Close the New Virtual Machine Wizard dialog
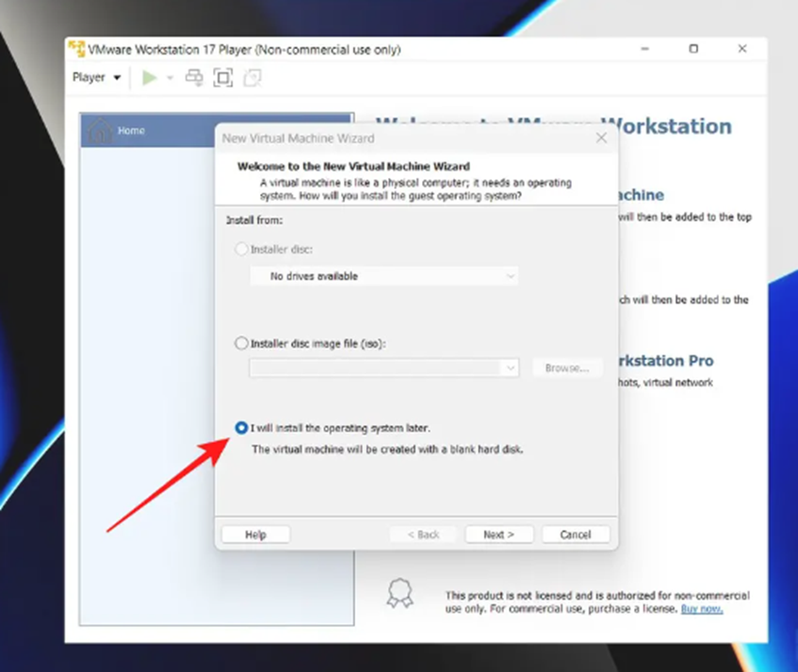The width and height of the screenshot is (798, 672). [601, 138]
